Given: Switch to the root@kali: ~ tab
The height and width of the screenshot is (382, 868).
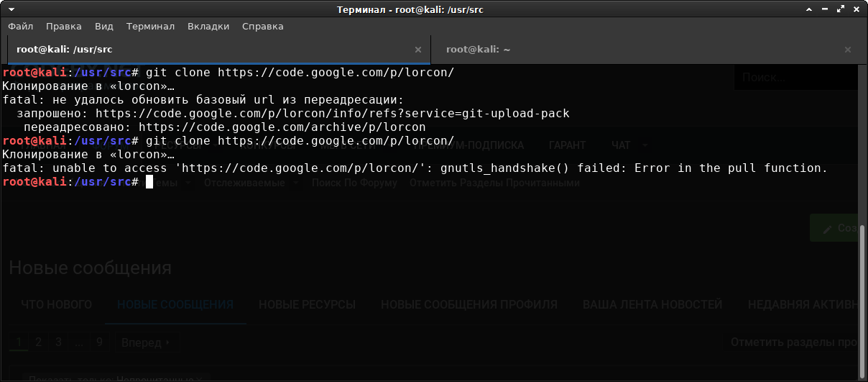Looking at the screenshot, I should [478, 50].
